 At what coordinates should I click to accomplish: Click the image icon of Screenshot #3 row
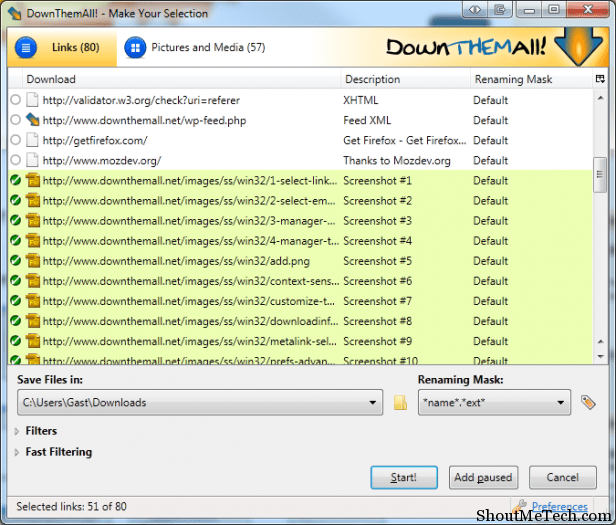[33, 220]
